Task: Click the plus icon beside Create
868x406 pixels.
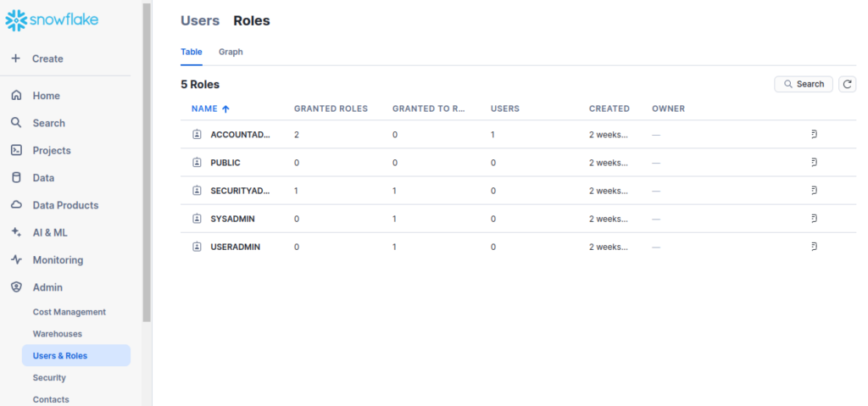Action: coord(15,58)
